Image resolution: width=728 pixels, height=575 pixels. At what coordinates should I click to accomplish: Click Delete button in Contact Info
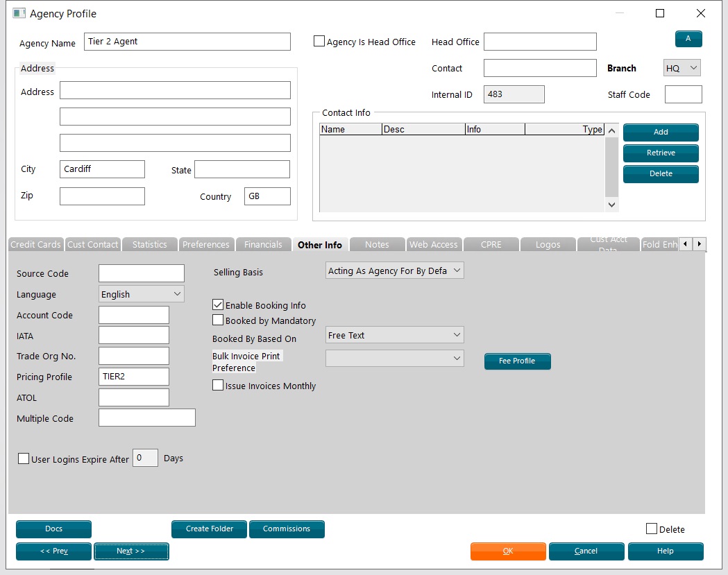[661, 174]
